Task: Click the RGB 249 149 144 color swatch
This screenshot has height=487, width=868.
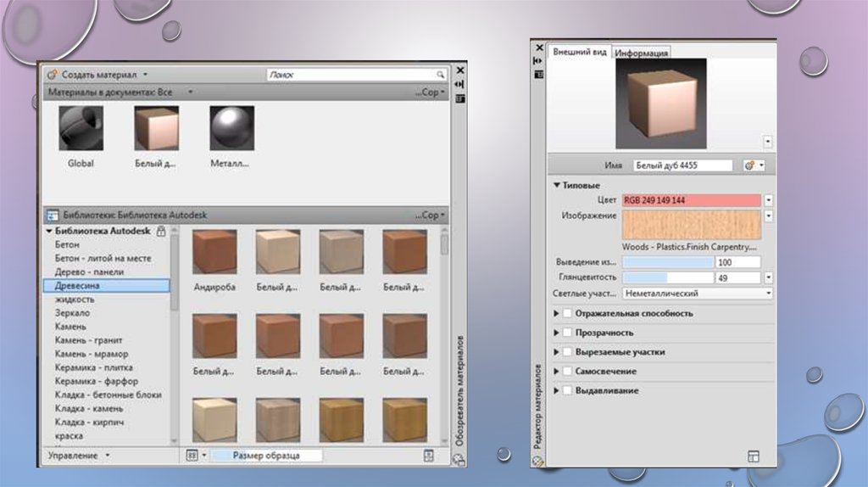Action: [x=692, y=200]
